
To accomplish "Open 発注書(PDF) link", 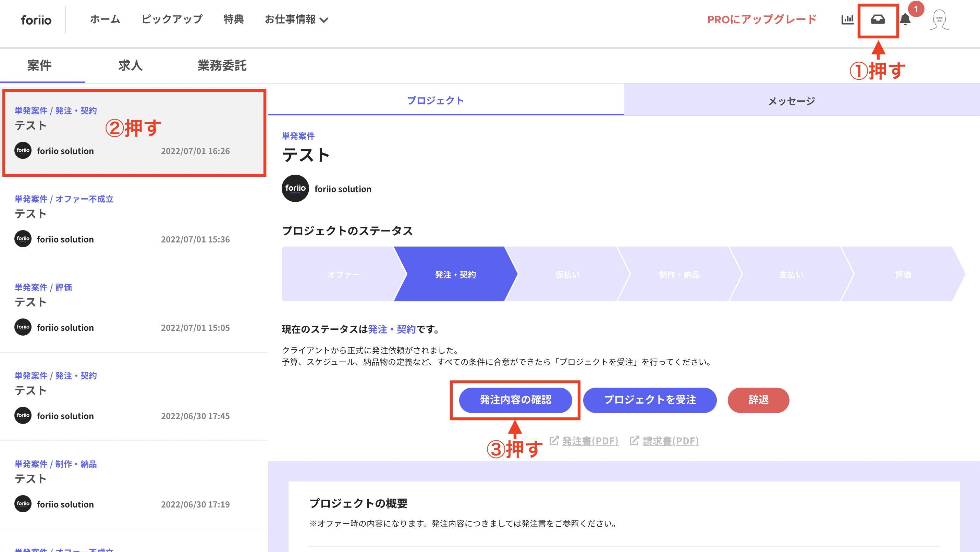I will pos(590,441).
